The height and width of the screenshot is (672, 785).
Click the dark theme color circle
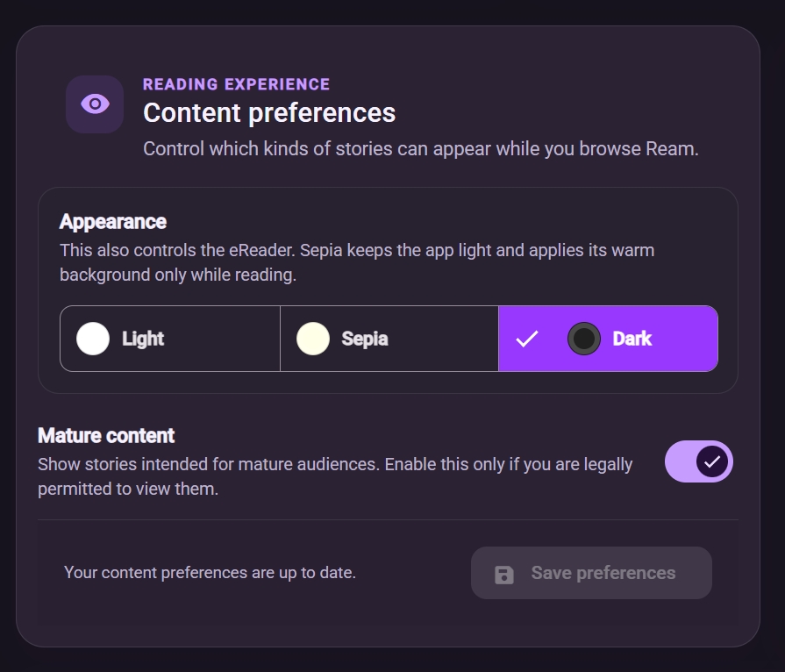click(x=584, y=339)
